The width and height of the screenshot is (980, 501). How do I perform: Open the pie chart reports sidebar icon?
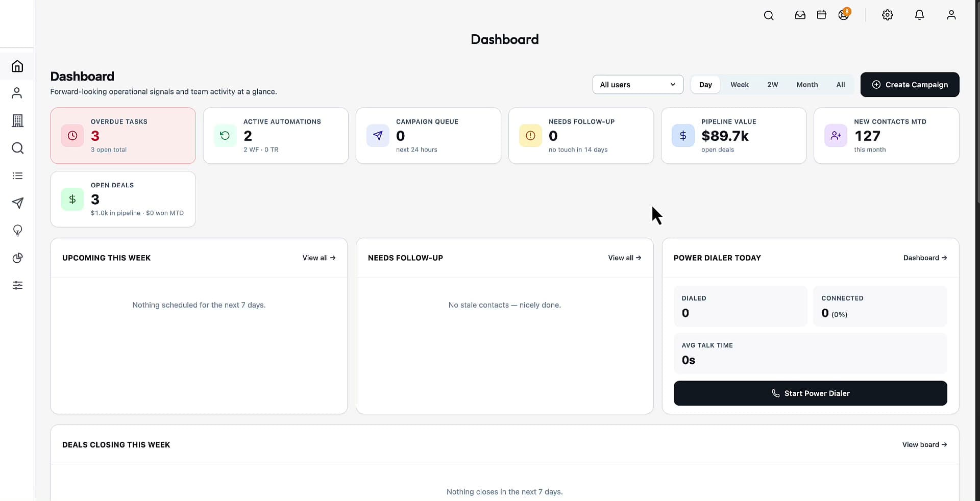pyautogui.click(x=17, y=258)
